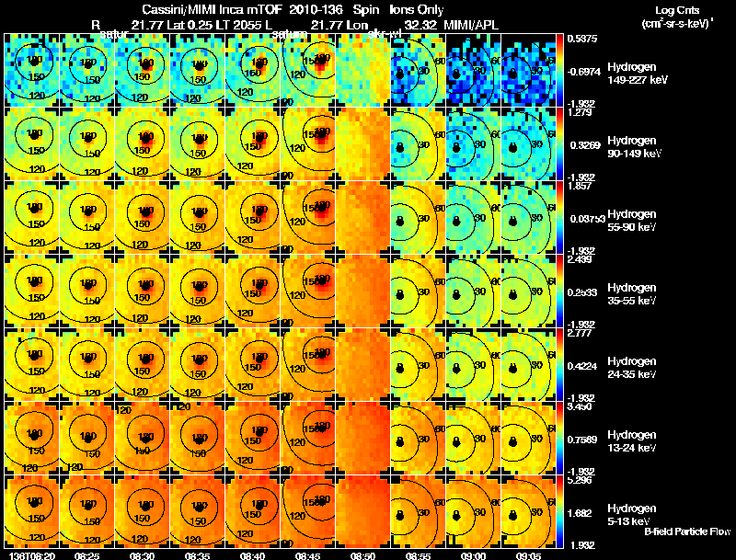Open the 08:45 image in the 55-90 keV row
This screenshot has width=736, height=560.
pos(307,217)
